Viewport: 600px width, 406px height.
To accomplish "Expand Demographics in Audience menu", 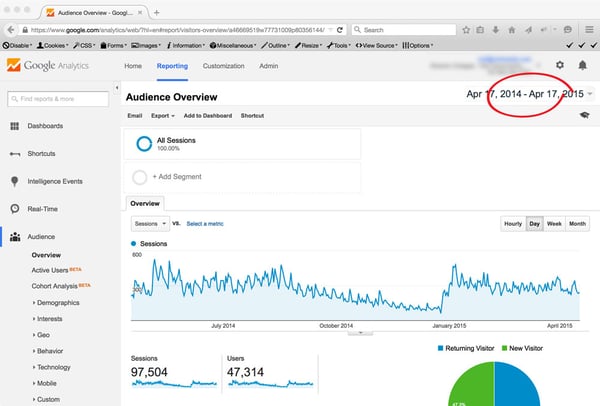I will pyautogui.click(x=58, y=303).
